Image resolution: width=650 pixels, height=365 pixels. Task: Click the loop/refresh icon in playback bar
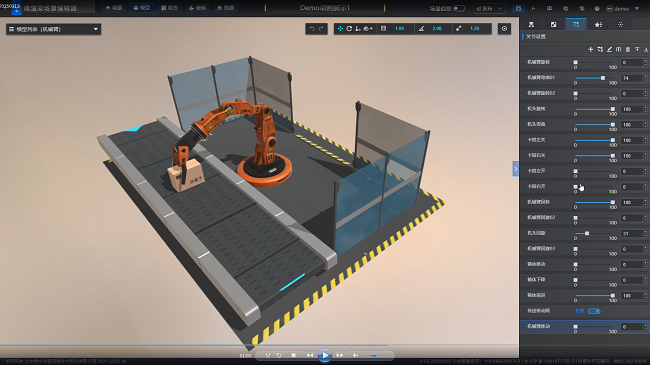[x=279, y=355]
